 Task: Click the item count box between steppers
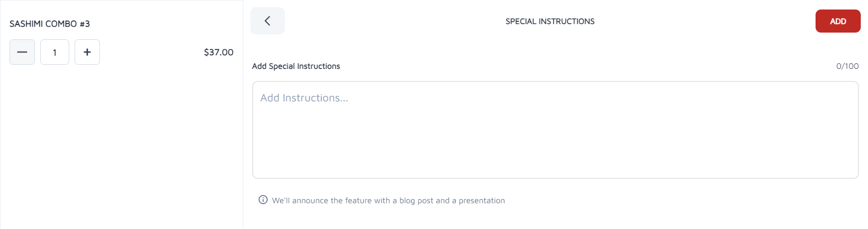(55, 52)
